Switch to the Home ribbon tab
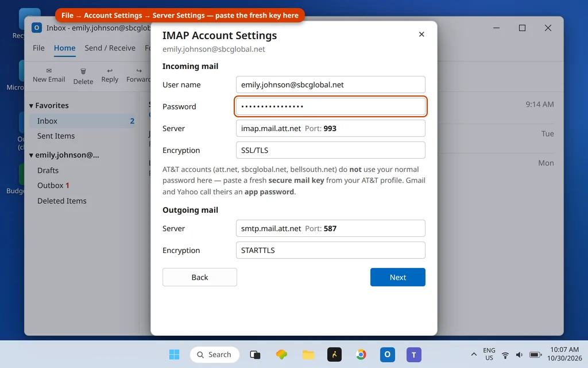The height and width of the screenshot is (368, 588). click(64, 48)
